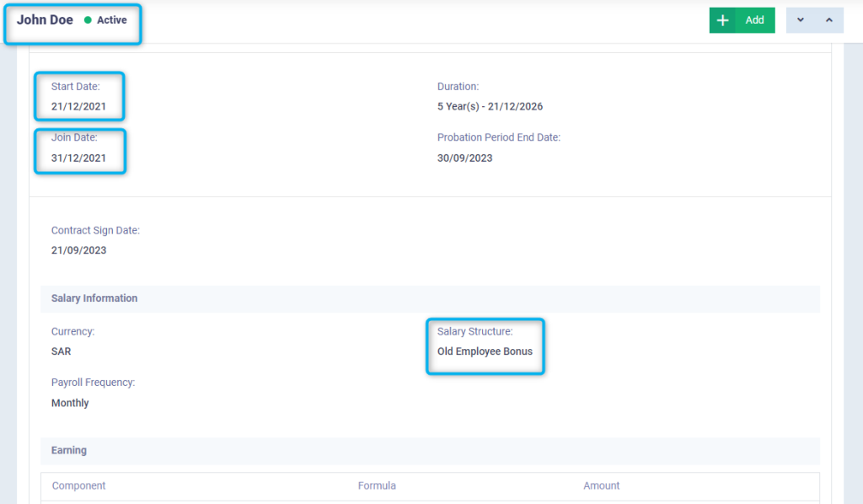Click the plus icon on the Add button

723,19
